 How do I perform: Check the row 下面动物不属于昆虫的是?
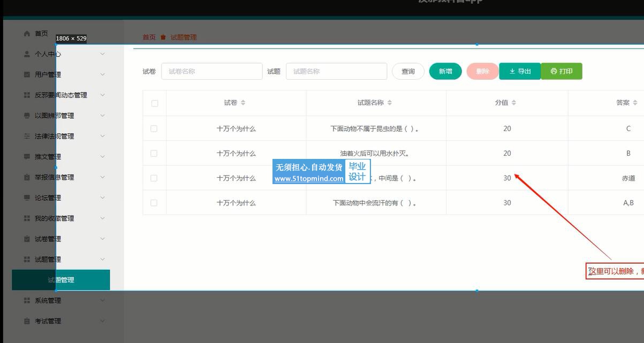point(154,128)
